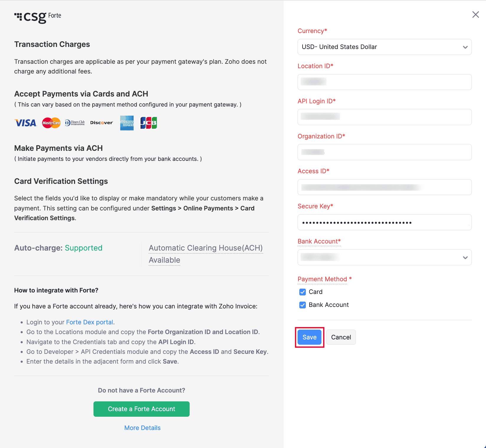The image size is (486, 448).
Task: Follow the More Details link
Action: click(x=142, y=428)
